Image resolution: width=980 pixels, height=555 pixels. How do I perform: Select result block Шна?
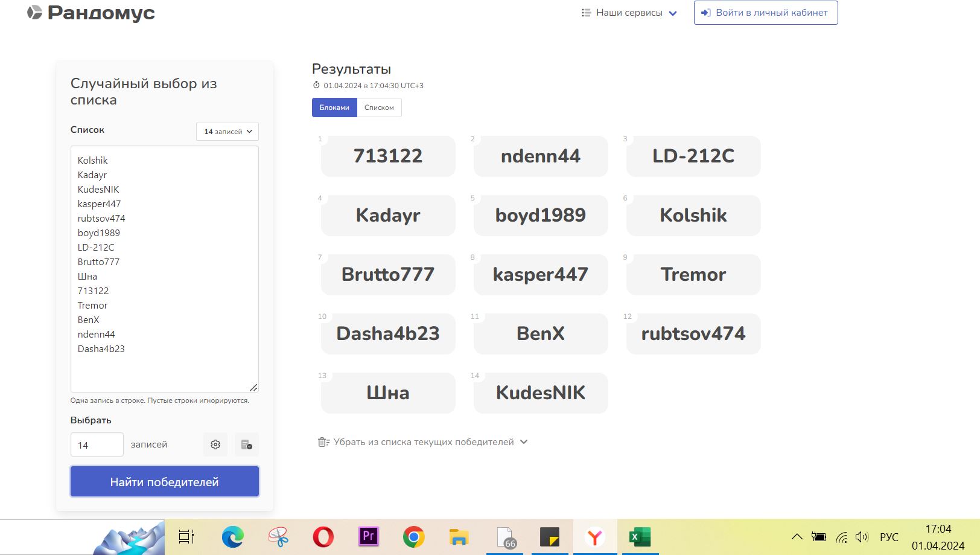pyautogui.click(x=388, y=393)
